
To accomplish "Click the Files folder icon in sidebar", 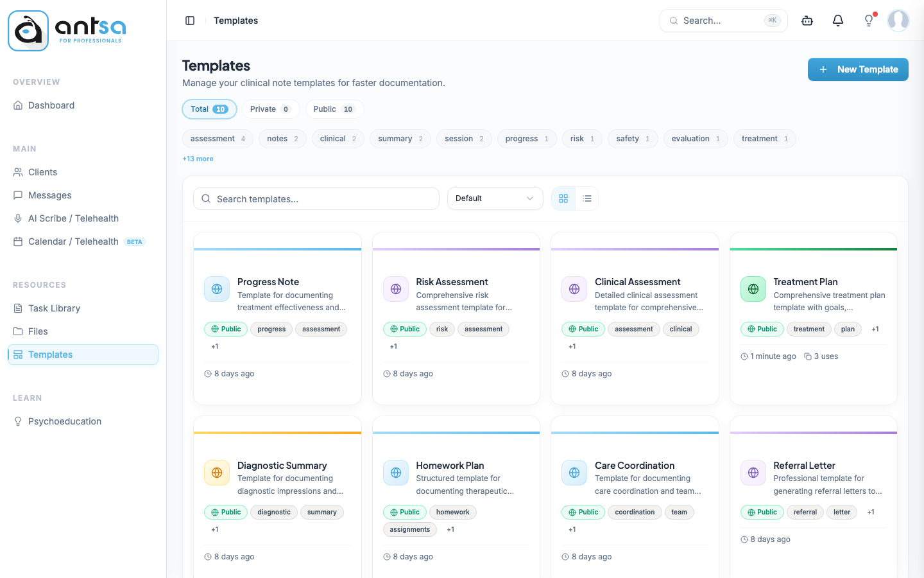I will (18, 331).
